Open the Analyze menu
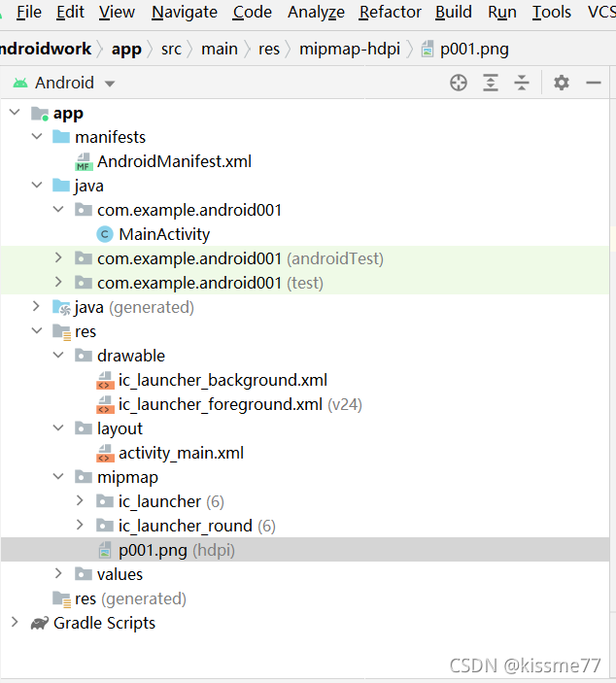Screen dimensions: 616x683 (316, 13)
